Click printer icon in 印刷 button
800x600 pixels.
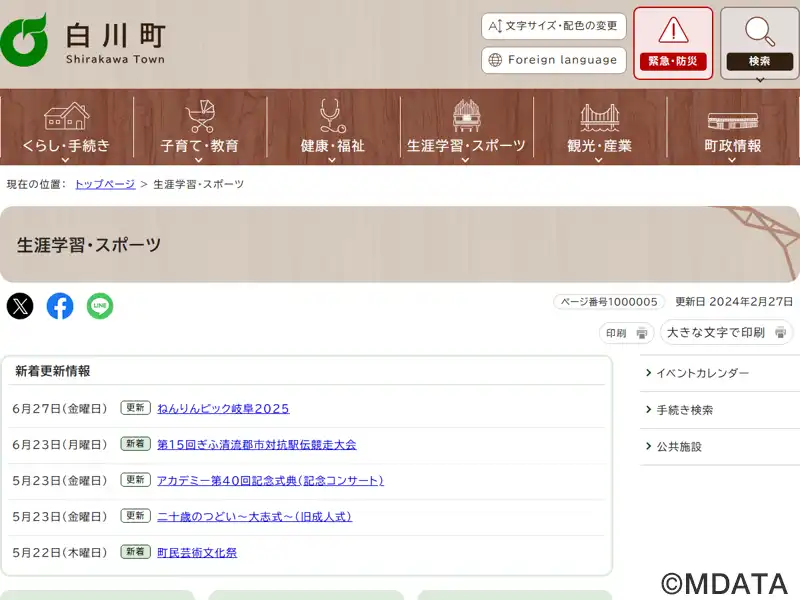[642, 334]
